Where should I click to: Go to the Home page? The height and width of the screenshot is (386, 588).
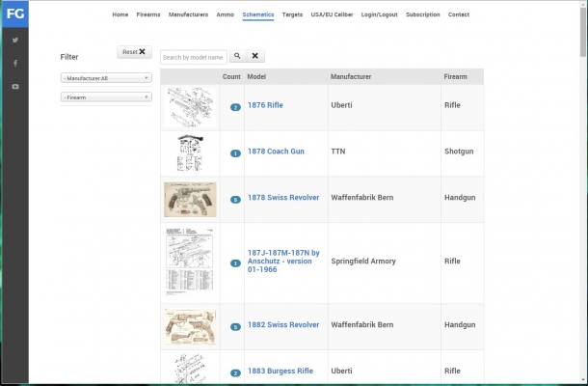click(120, 14)
